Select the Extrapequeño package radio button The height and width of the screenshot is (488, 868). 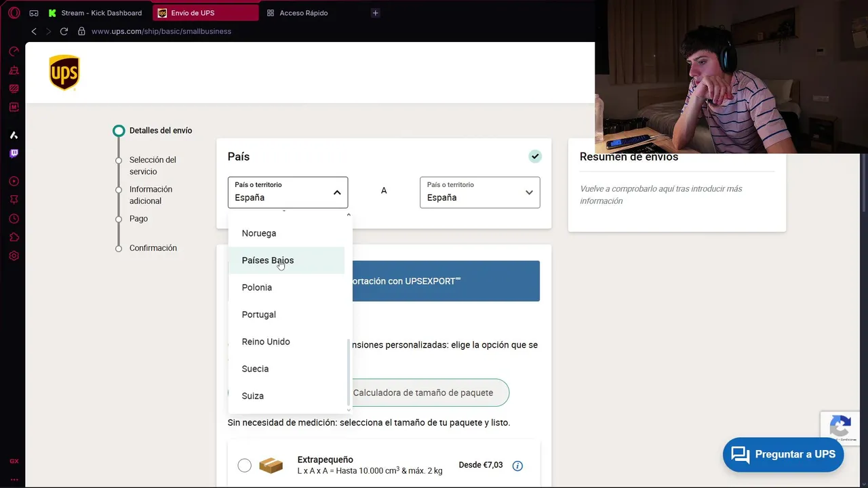244,466
